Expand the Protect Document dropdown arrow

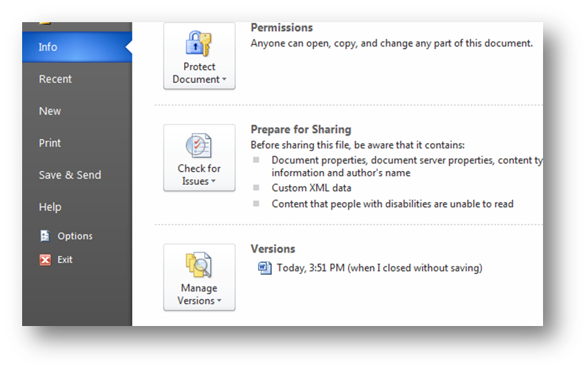(x=224, y=79)
